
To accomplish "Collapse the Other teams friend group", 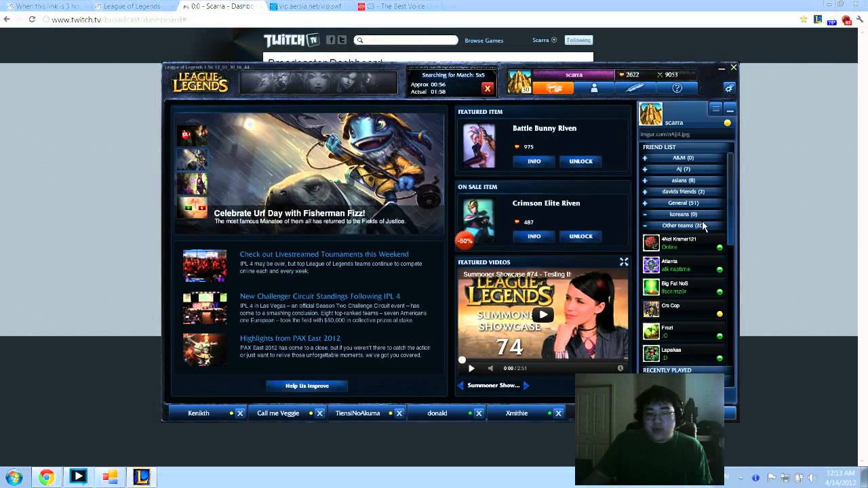I will click(x=684, y=226).
